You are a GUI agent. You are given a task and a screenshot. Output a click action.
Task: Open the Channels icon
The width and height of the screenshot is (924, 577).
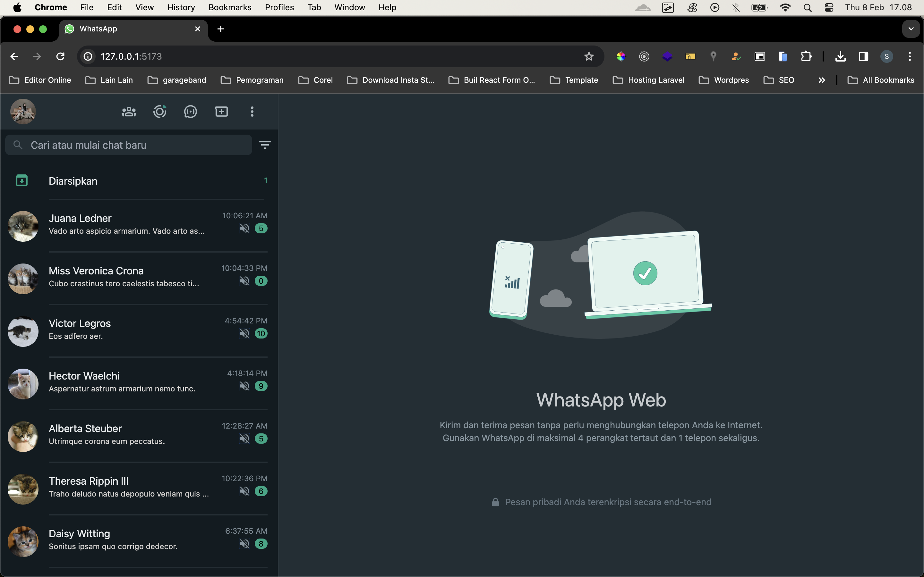191,112
